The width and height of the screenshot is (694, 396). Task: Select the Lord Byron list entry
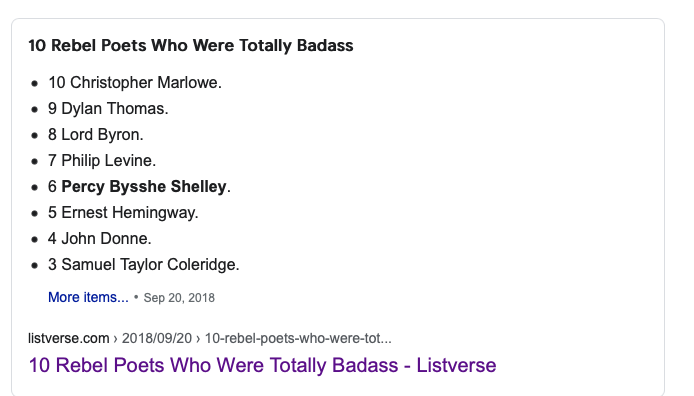tap(96, 135)
